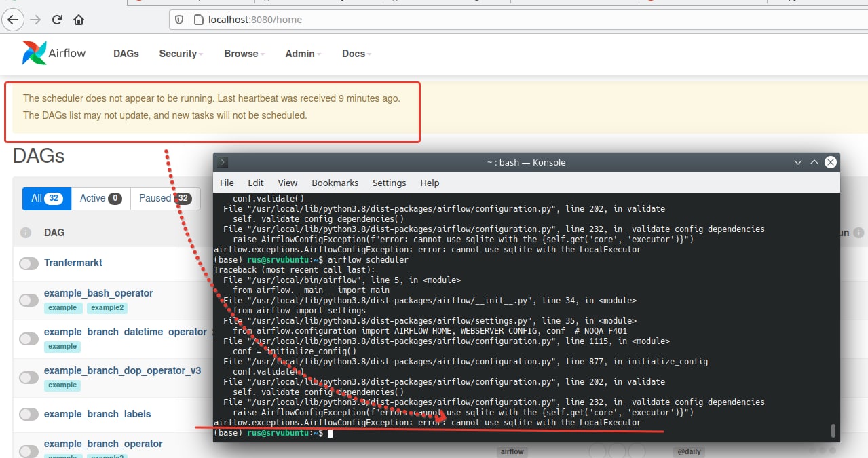Image resolution: width=868 pixels, height=458 pixels.
Task: Click the Airflow pinwheel logo
Action: pyautogui.click(x=35, y=53)
